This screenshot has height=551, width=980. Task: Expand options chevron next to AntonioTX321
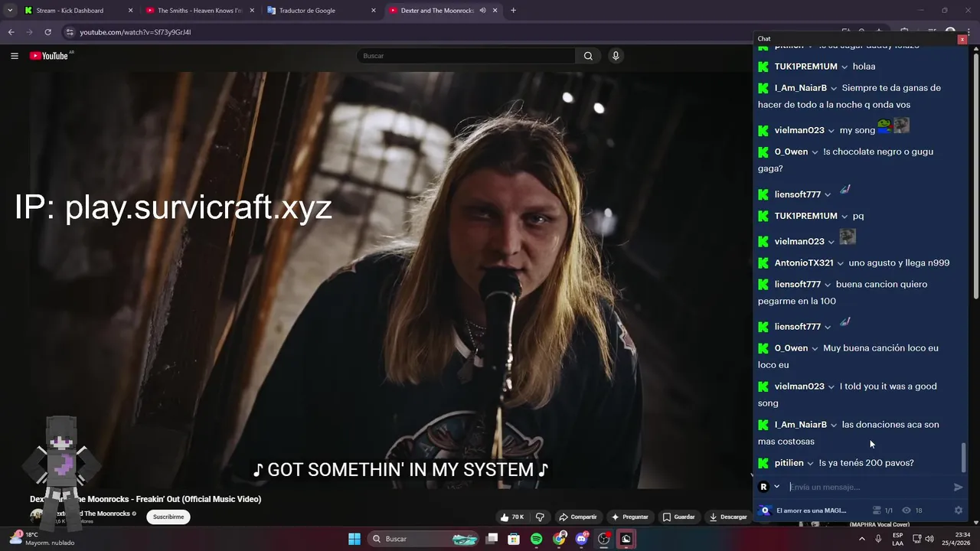[840, 263]
